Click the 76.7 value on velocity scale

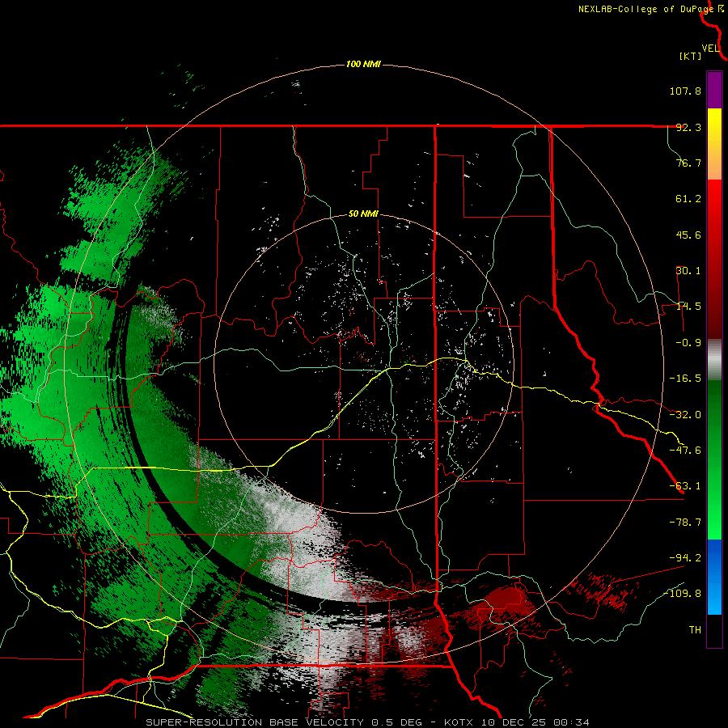click(688, 163)
